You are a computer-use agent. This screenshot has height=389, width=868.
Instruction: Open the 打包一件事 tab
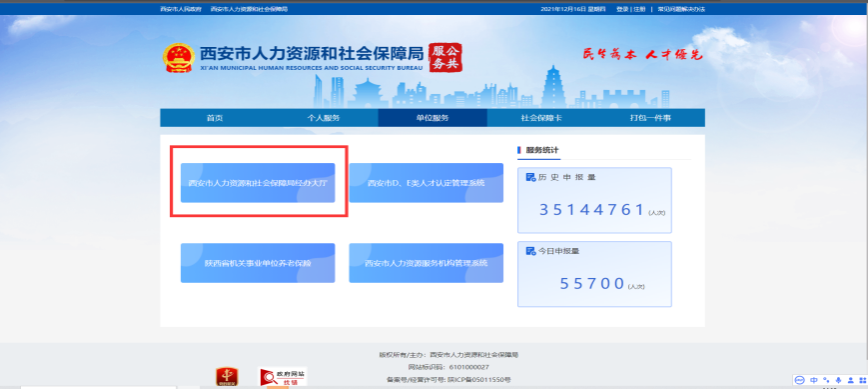coord(650,118)
